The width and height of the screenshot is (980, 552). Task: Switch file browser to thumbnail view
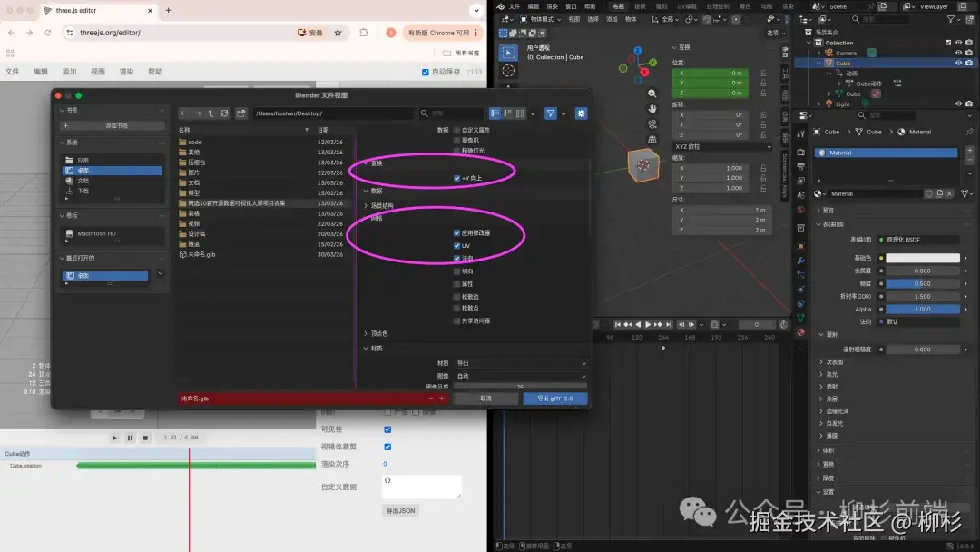point(520,113)
